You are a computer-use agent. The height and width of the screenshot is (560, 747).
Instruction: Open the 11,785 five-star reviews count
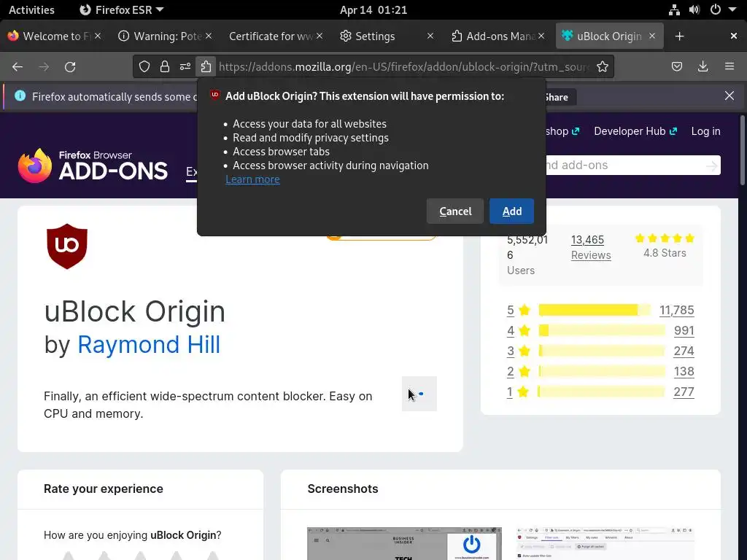[676, 310]
